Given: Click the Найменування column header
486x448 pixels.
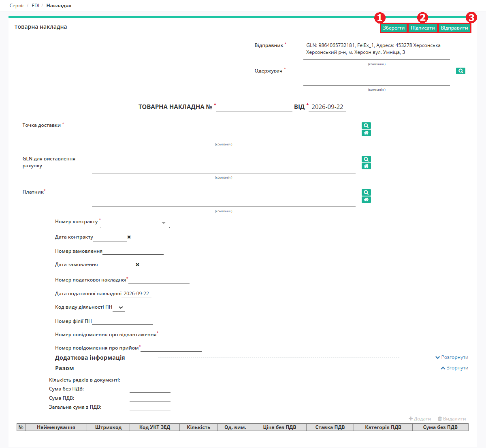Looking at the screenshot, I should coord(56,427).
